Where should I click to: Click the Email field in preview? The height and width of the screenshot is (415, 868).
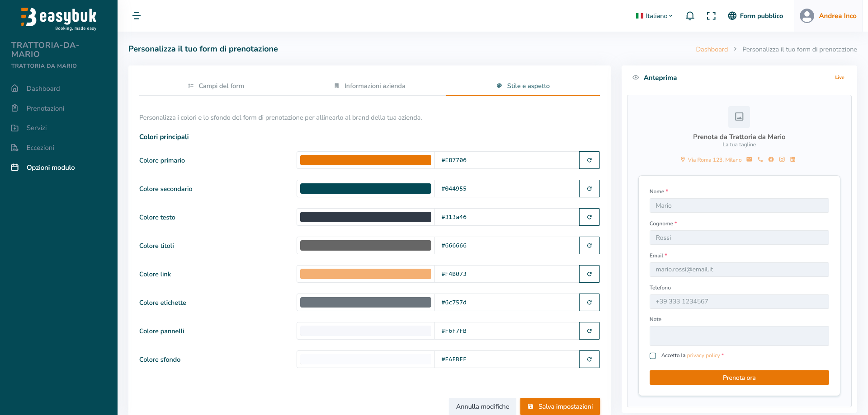(739, 270)
